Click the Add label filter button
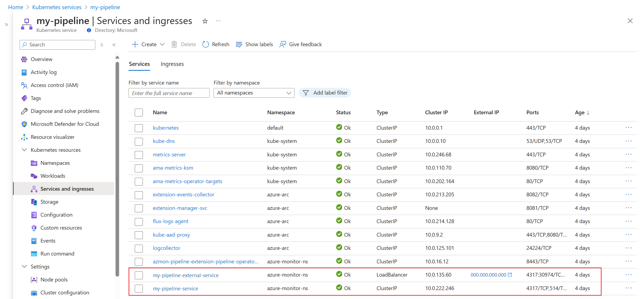The image size is (644, 299). tap(325, 93)
